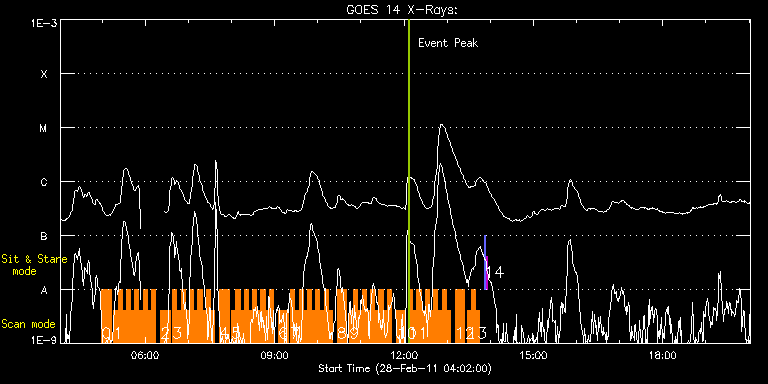Click the M class axis label
768x384 pixels.
click(x=44, y=128)
